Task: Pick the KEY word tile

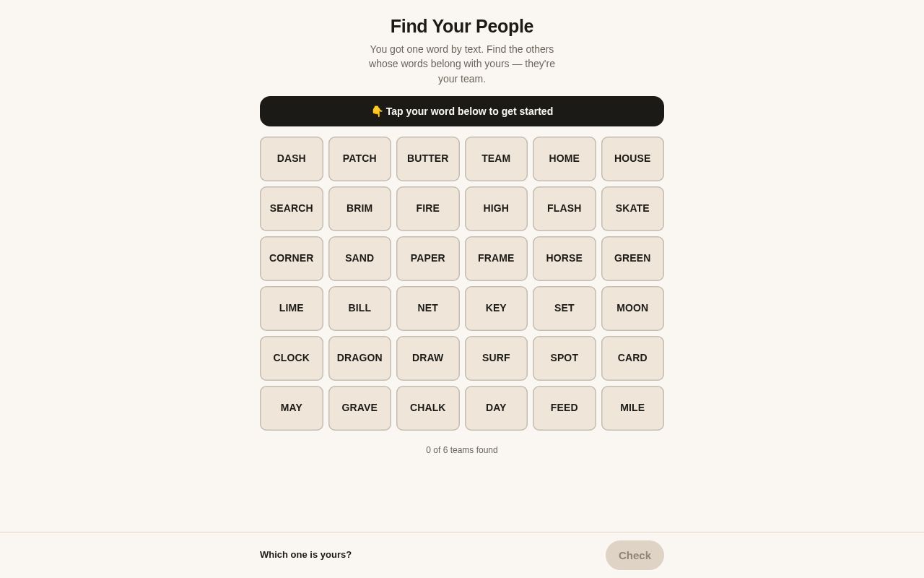Action: click(496, 309)
